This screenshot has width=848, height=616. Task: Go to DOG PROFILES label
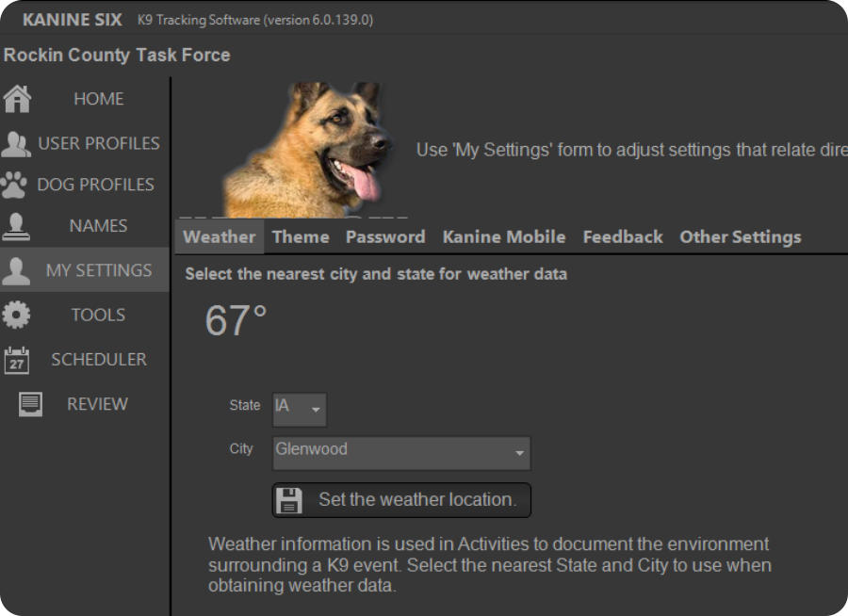click(96, 185)
